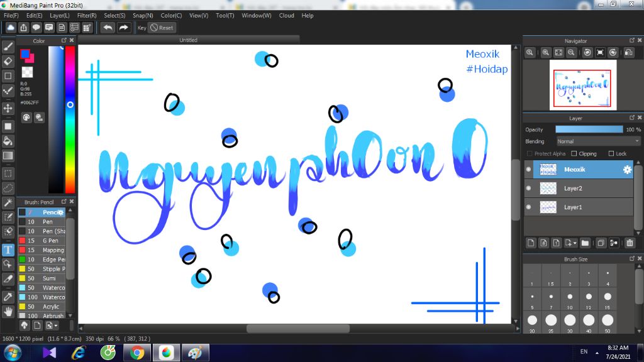
Task: Enable the Clipping checkbox
Action: (x=574, y=153)
